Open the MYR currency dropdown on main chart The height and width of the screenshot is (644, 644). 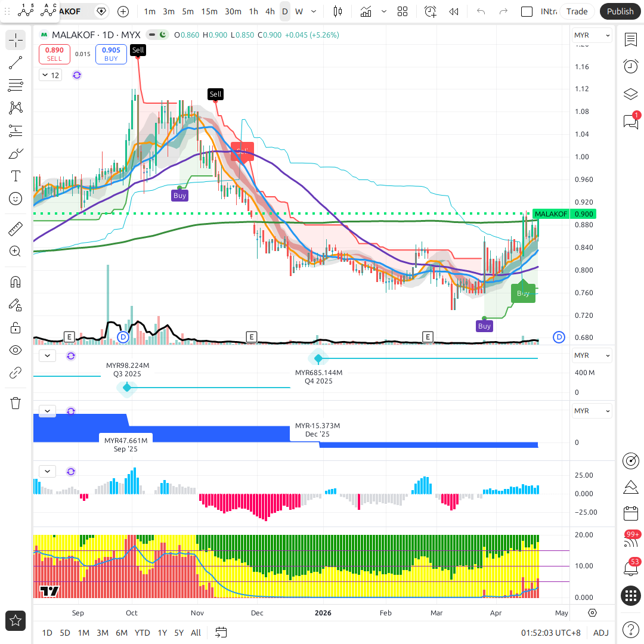tap(592, 36)
